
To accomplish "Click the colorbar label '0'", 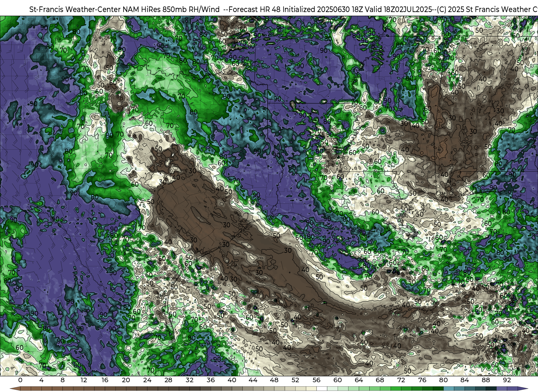I will (20, 380).
